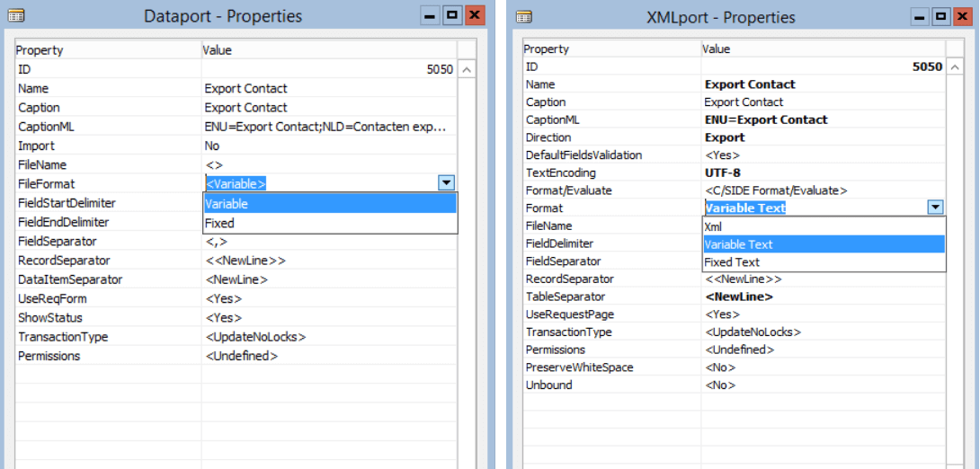The image size is (980, 469).
Task: Open the Format dropdown arrow in XMLport
Action: click(935, 208)
